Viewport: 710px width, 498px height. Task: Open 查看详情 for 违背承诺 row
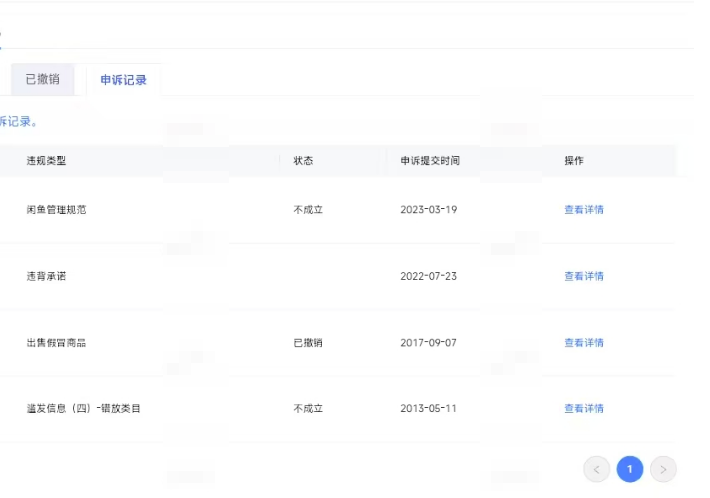coord(584,276)
